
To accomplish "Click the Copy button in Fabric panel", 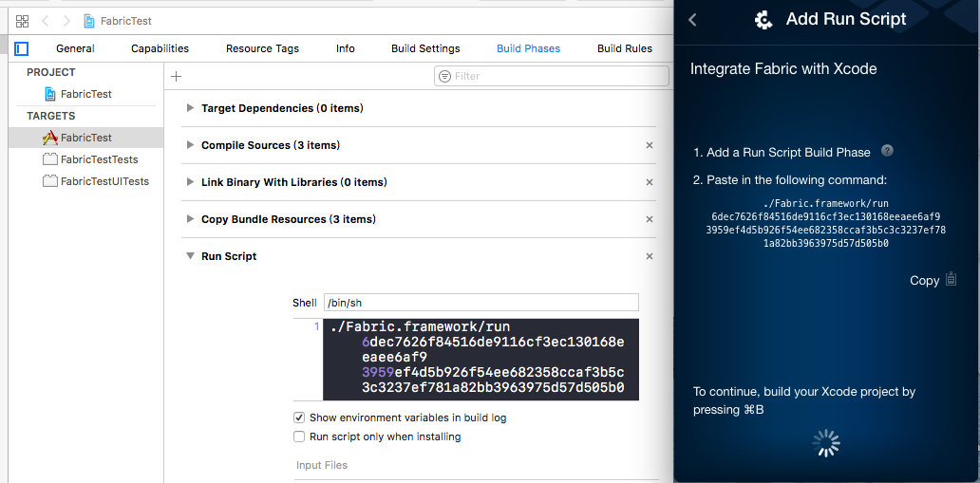I will click(x=924, y=280).
